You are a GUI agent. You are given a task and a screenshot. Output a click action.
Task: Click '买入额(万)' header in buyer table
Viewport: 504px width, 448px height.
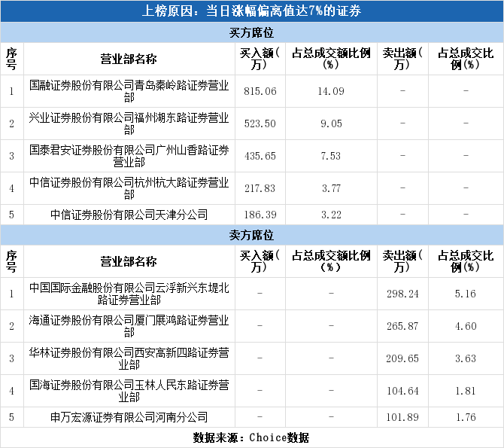pos(260,59)
